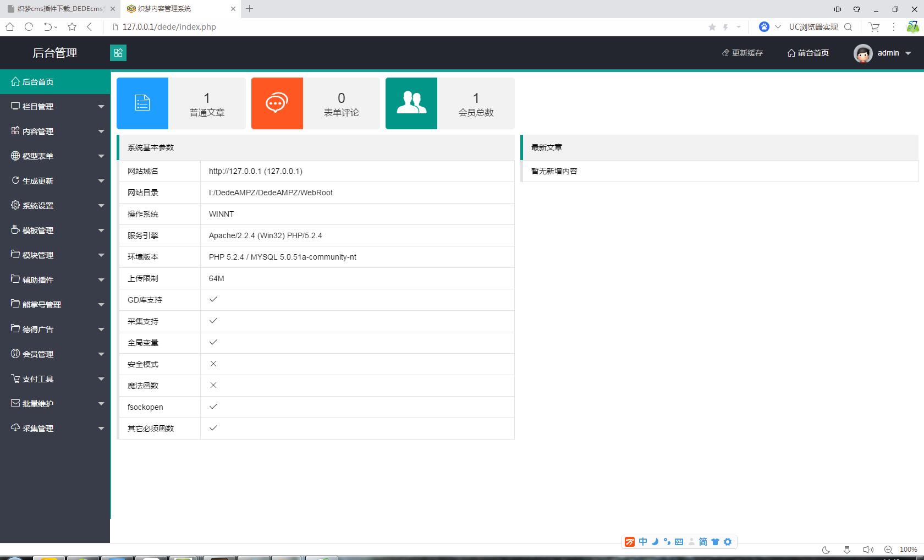Open the grid shortcut icon beside 后台管理
Screen dimensions: 924x560
pos(118,53)
